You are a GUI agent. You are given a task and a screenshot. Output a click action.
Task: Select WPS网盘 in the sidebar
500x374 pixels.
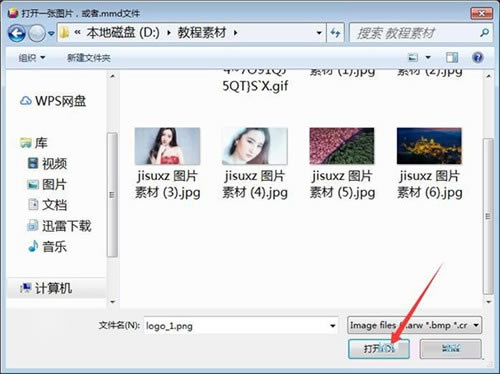(53, 101)
